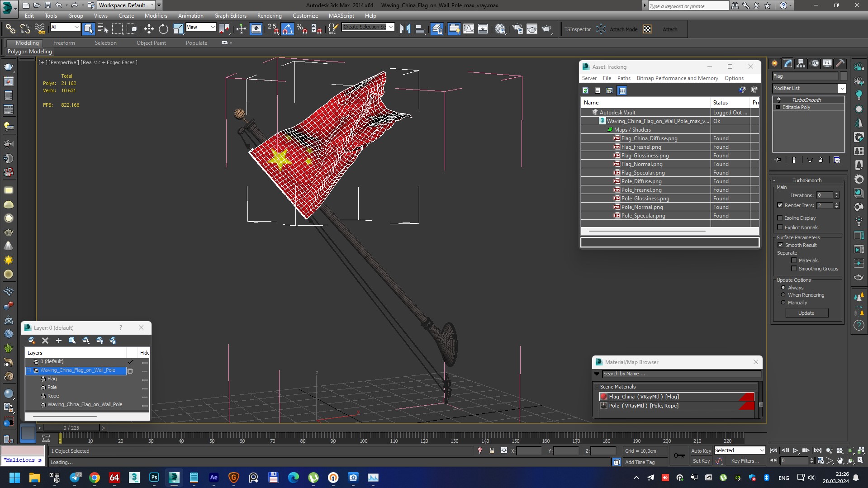The width and height of the screenshot is (868, 488).
Task: Click the Set Key button
Action: click(x=701, y=461)
